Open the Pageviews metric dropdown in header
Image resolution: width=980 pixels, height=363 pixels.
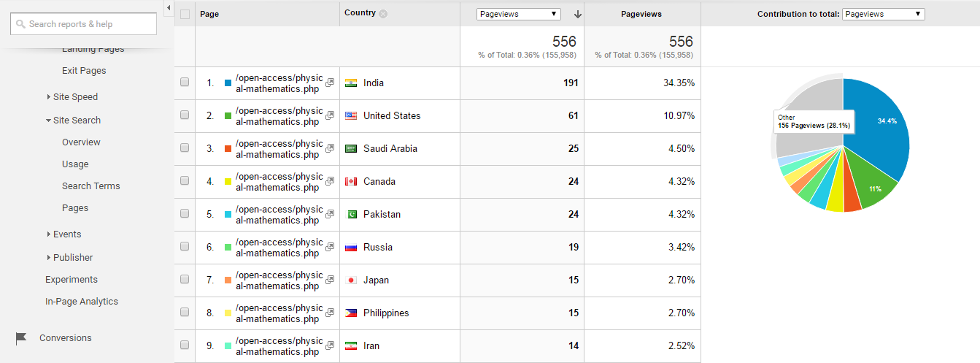518,14
